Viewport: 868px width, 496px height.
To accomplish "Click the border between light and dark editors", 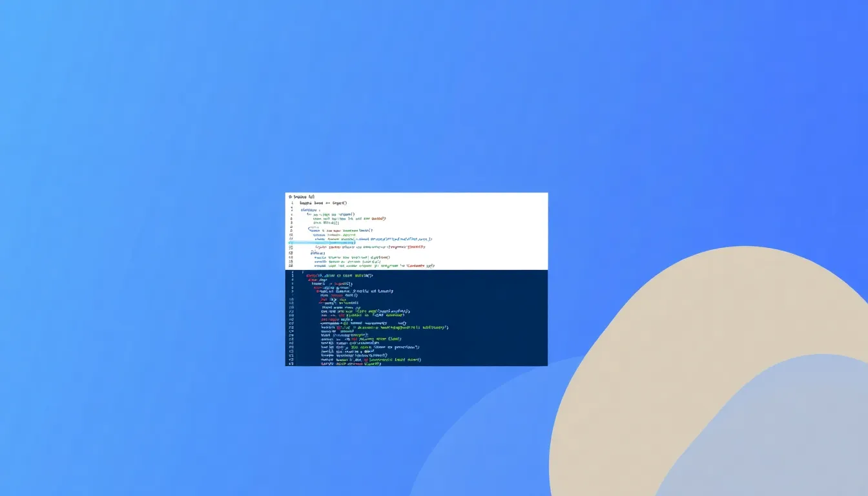I will point(417,269).
